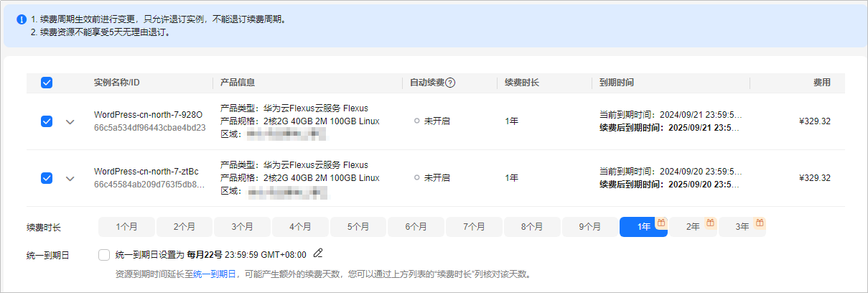Choose the 3个月 renewal duration
The height and width of the screenshot is (293, 868).
click(x=243, y=227)
